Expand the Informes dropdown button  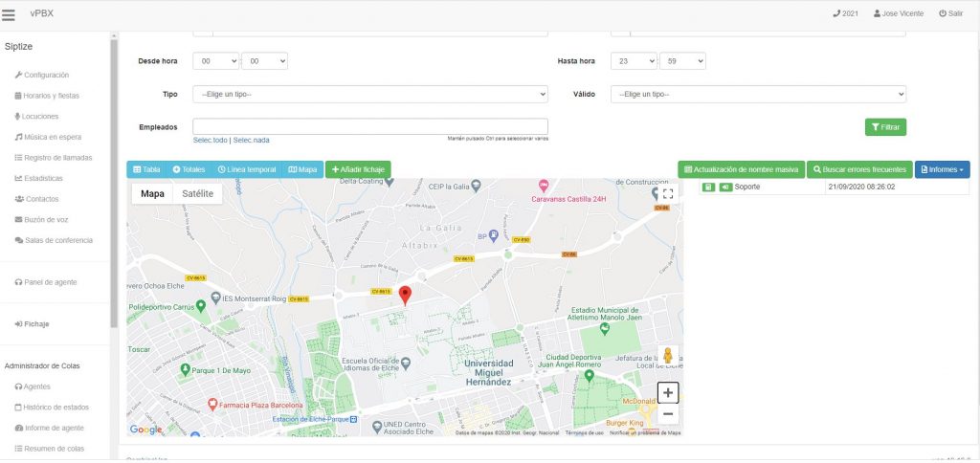[x=942, y=169]
